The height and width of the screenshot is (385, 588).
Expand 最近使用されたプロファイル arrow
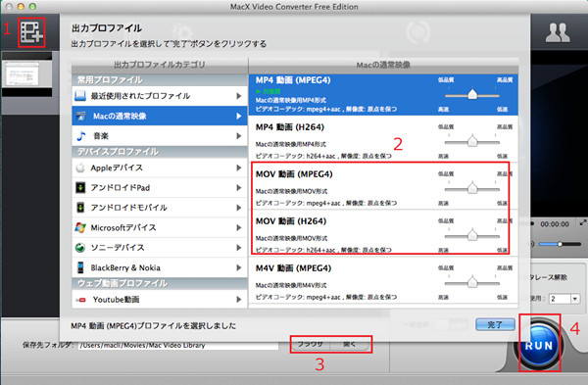point(239,96)
